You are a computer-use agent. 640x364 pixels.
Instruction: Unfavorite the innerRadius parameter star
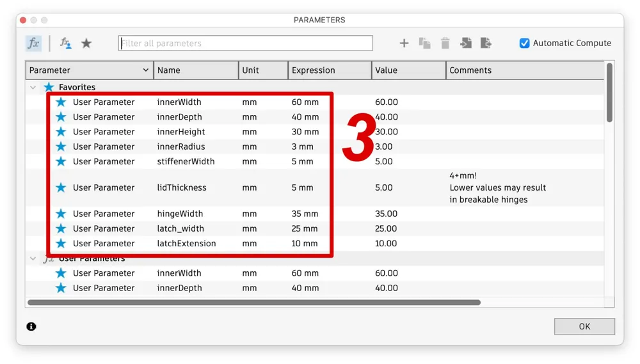(61, 146)
